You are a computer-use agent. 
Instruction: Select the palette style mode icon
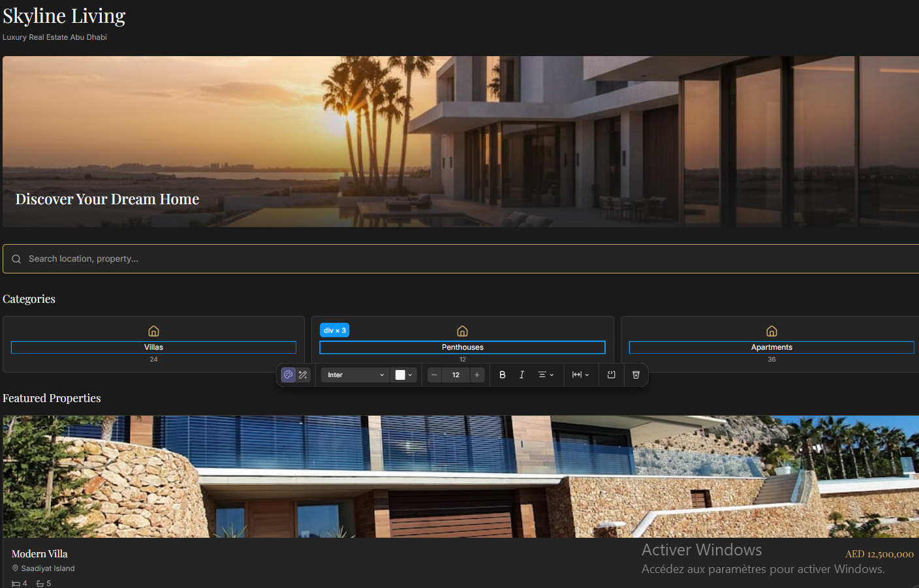click(x=288, y=375)
